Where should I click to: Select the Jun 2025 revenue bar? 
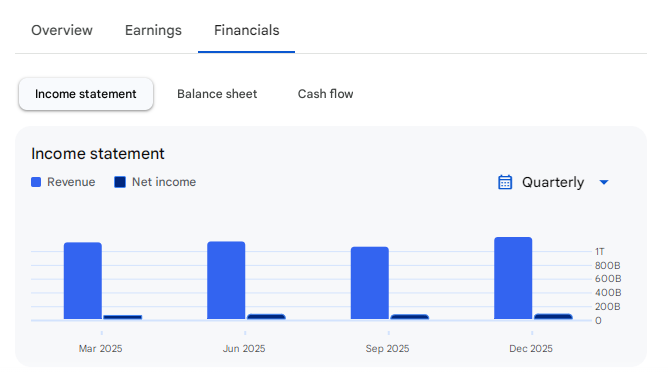point(226,280)
